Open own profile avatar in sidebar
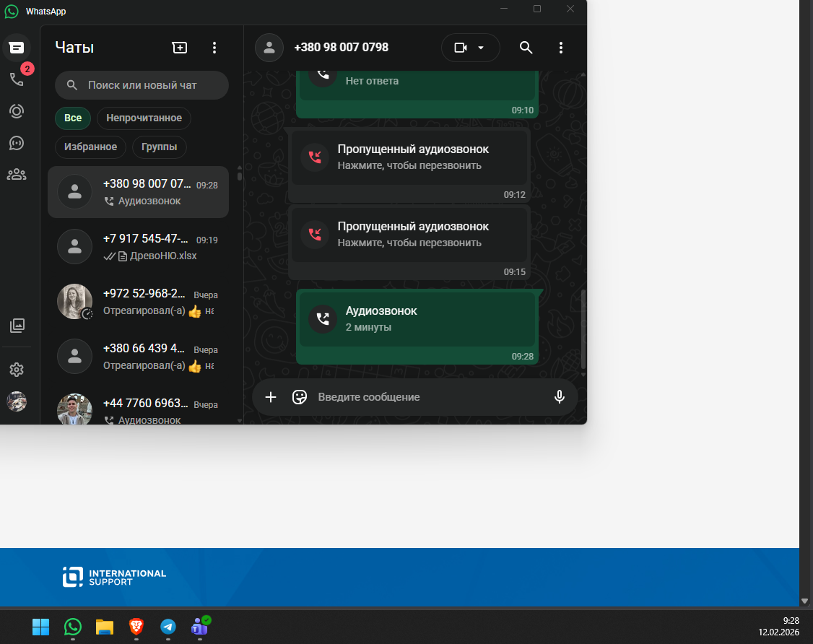Image resolution: width=813 pixels, height=644 pixels. pyautogui.click(x=17, y=401)
